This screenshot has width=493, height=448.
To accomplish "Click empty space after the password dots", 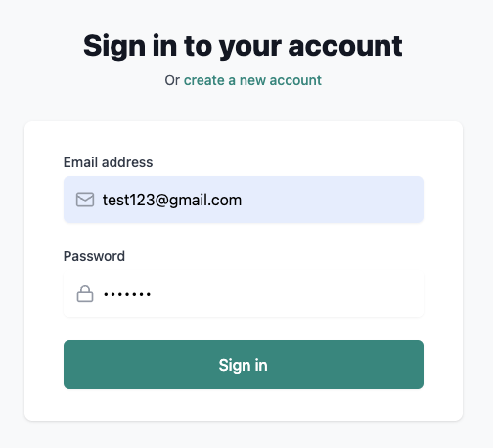I will (287, 293).
